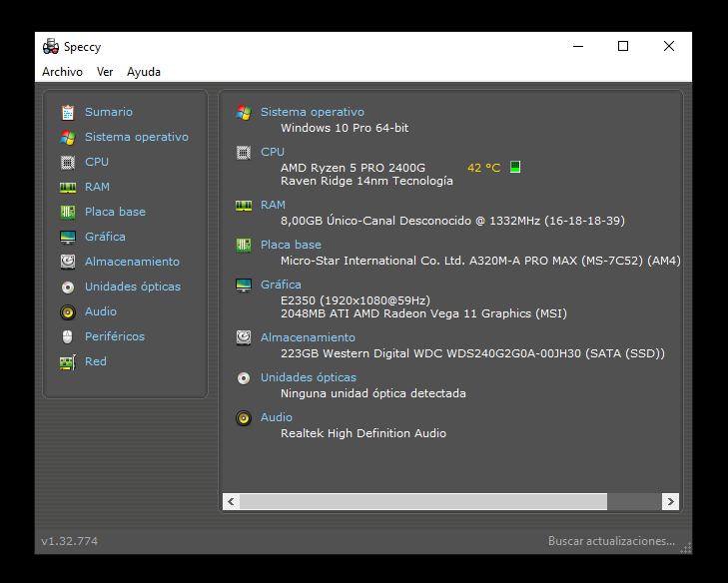Screen dimensions: 728x583
Task: Open the Red section in sidebar
Action: coord(96,361)
